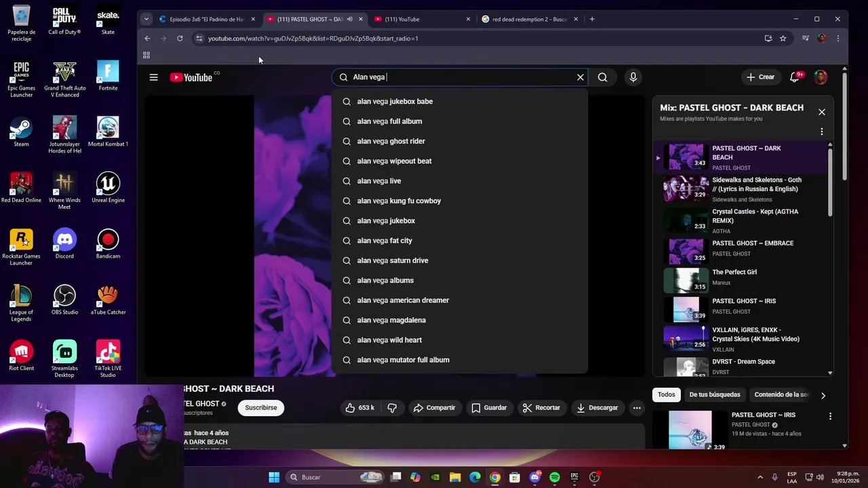The height and width of the screenshot is (488, 868).
Task: Select suggestion alan vega magdalena
Action: click(x=460, y=320)
